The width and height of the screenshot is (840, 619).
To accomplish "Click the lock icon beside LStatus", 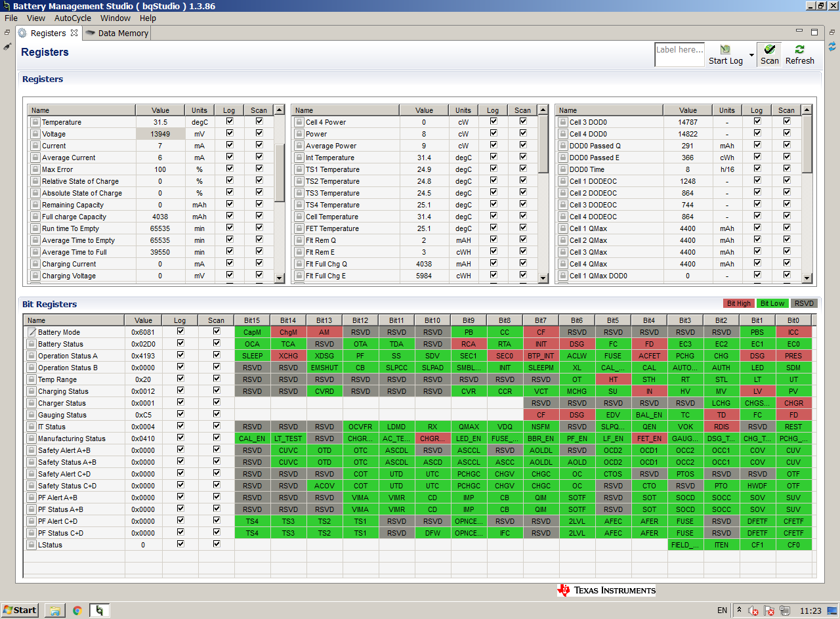I will [31, 545].
